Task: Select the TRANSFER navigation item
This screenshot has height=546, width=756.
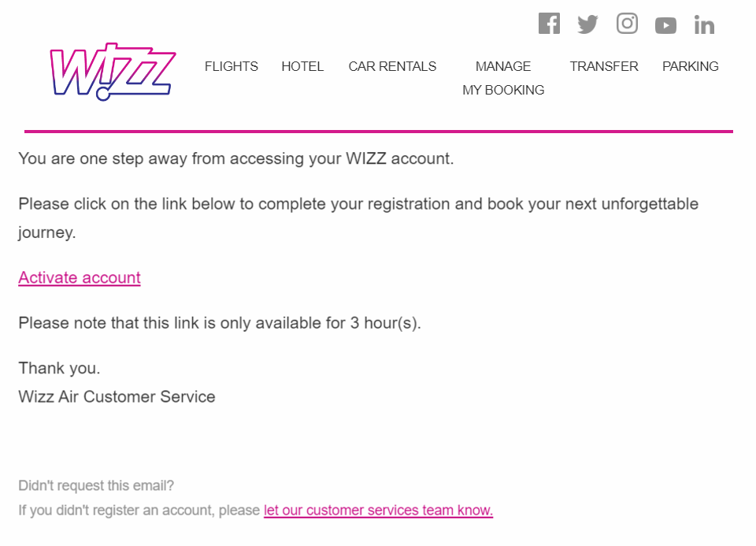Action: point(604,66)
